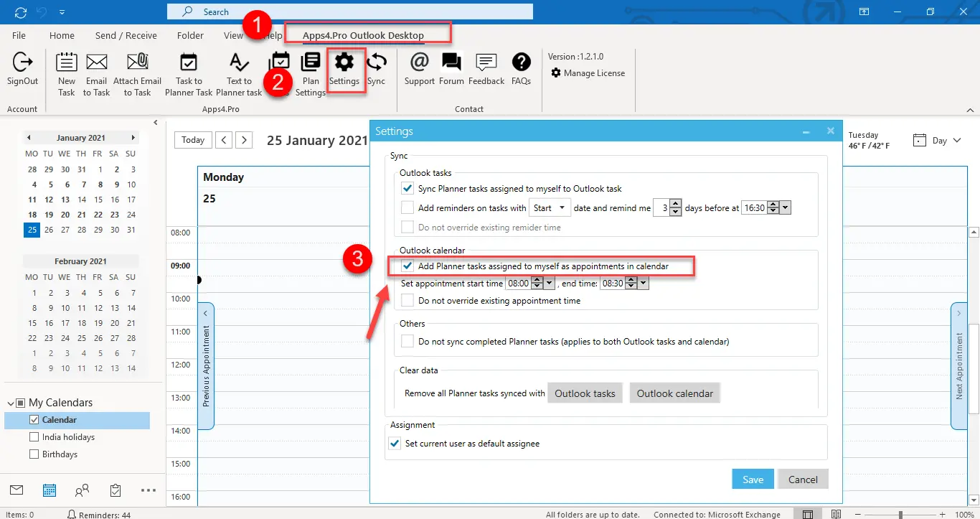Click the Save button in Settings
The height and width of the screenshot is (519, 980).
[x=753, y=480]
